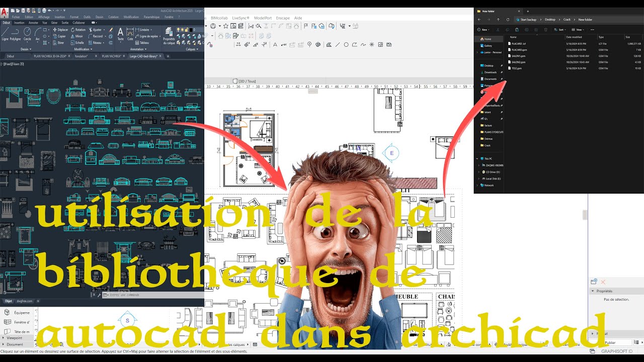The height and width of the screenshot is (362, 644).
Task: Open the Sort dropdown in File Explorer
Action: tap(559, 30)
